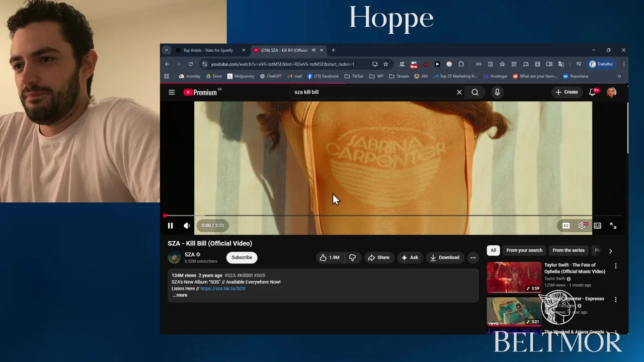Click the search magnifier button
Viewport: 644px width, 362px height.
pos(475,92)
